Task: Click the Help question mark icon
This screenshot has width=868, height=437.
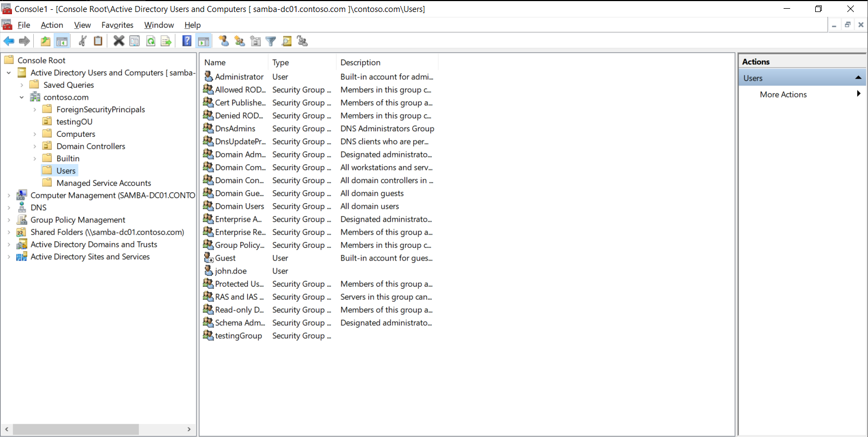Action: pyautogui.click(x=187, y=41)
